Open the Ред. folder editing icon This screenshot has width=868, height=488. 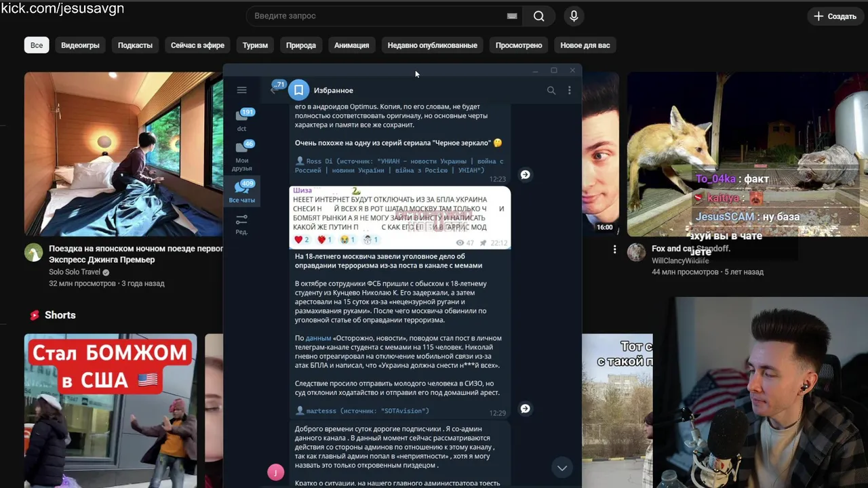pyautogui.click(x=242, y=224)
